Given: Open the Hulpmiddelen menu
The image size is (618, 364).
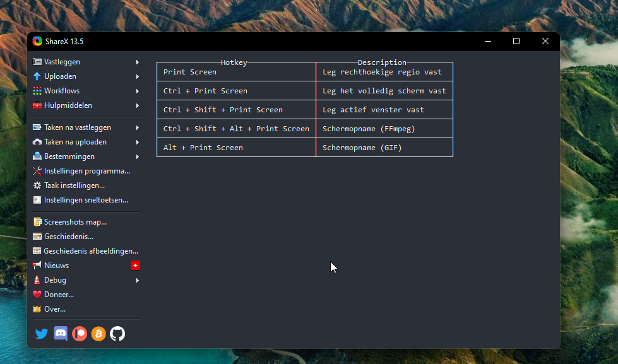Looking at the screenshot, I should tap(68, 105).
